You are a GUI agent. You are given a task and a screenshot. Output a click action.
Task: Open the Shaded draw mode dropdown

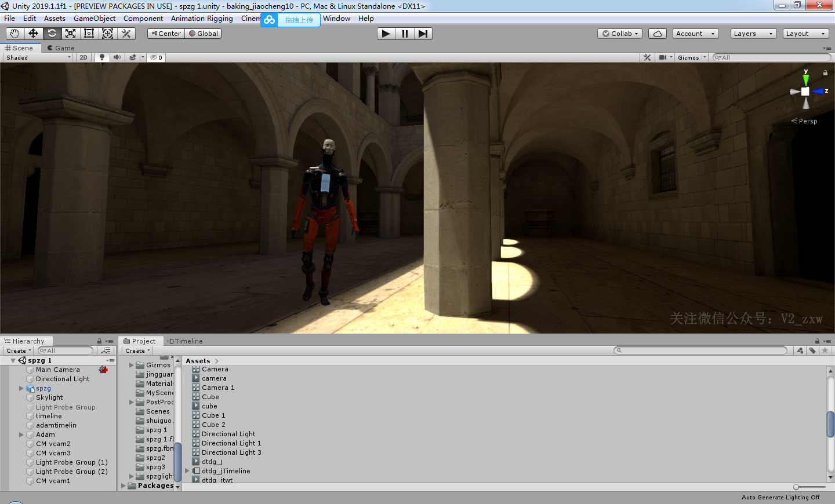(38, 57)
